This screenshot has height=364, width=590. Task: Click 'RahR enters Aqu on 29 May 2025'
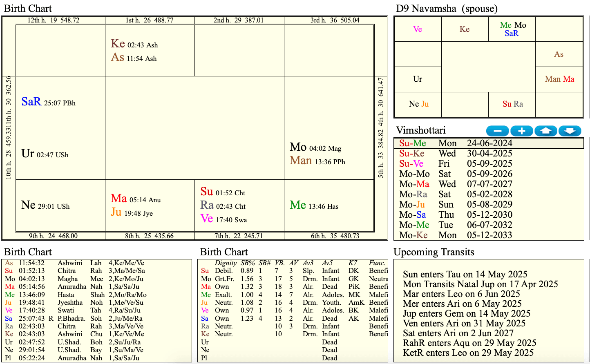[x=469, y=343]
